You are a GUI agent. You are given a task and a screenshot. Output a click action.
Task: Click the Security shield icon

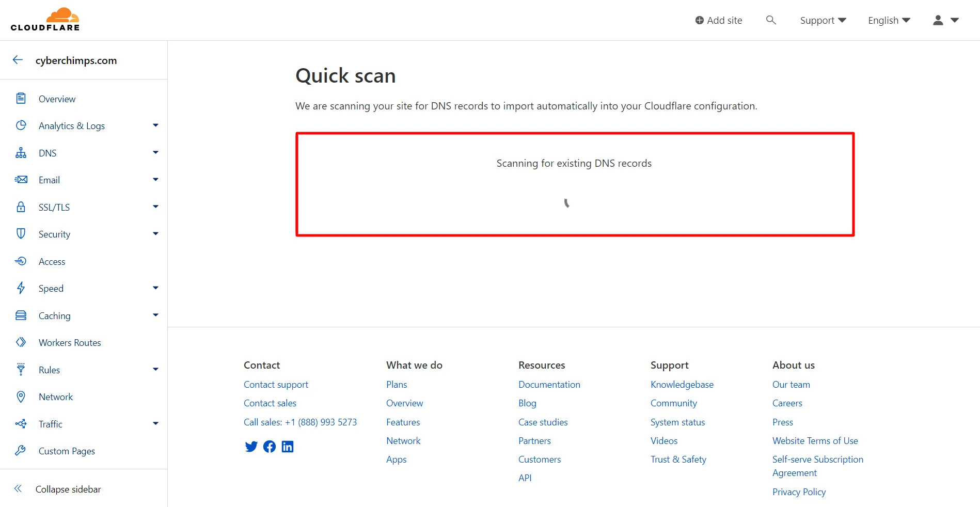coord(21,234)
